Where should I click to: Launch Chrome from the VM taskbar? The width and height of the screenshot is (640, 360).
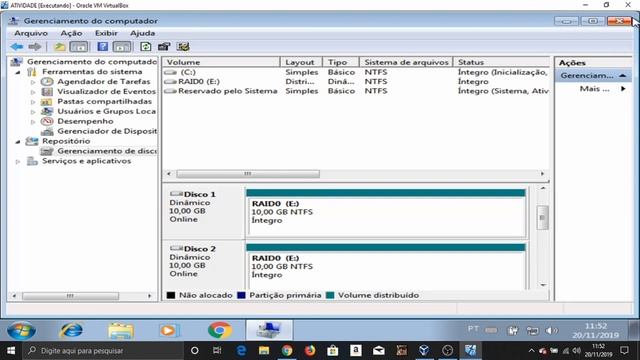pos(220,330)
